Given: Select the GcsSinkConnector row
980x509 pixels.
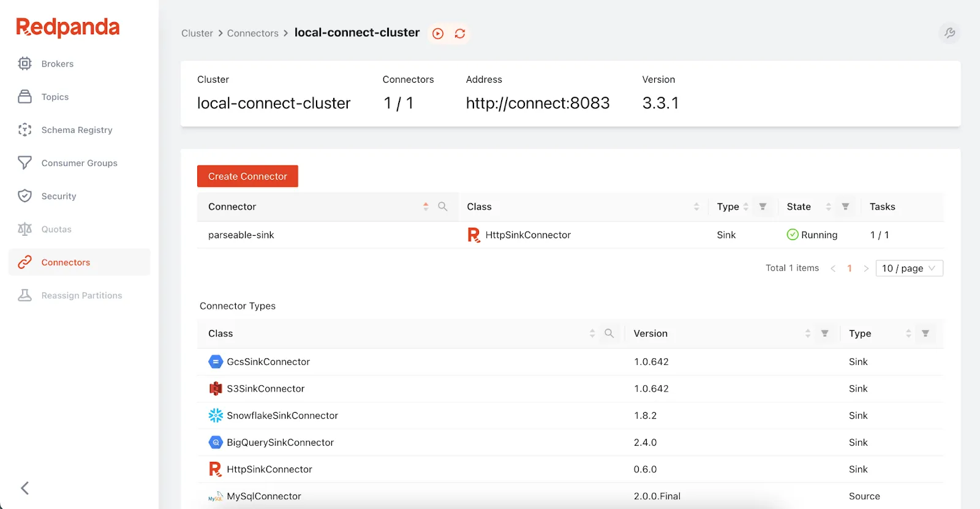Looking at the screenshot, I should 570,362.
